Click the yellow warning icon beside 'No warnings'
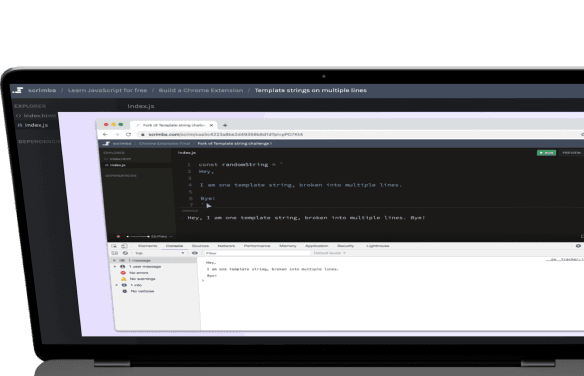 tap(124, 279)
